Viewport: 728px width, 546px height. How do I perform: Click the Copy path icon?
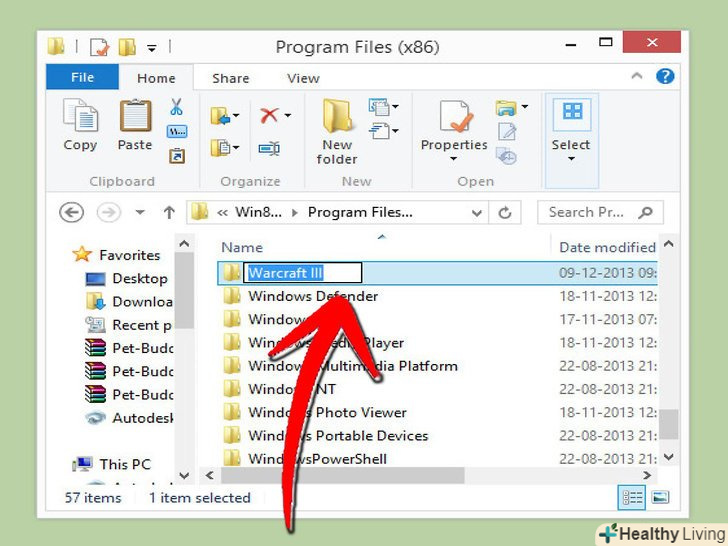[x=176, y=132]
